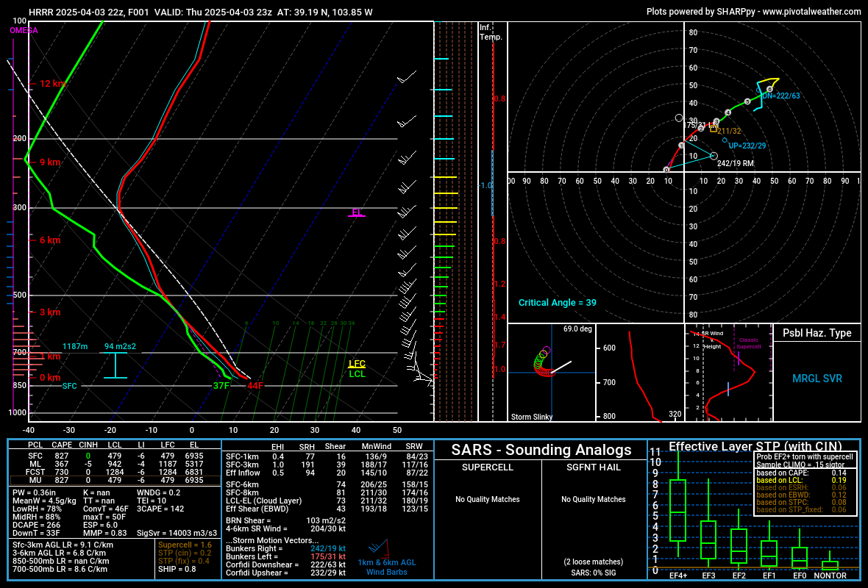Viewport: 868px width, 588px height.
Task: Click the EF4+ box-and-whisker plot
Action: pos(677,511)
